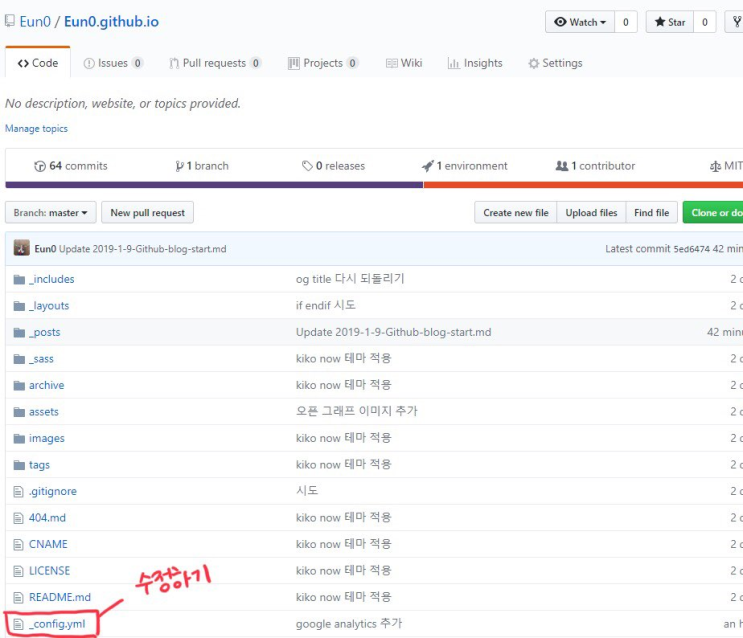The height and width of the screenshot is (638, 743).
Task: View the 0 releases page
Action: pos(334,166)
